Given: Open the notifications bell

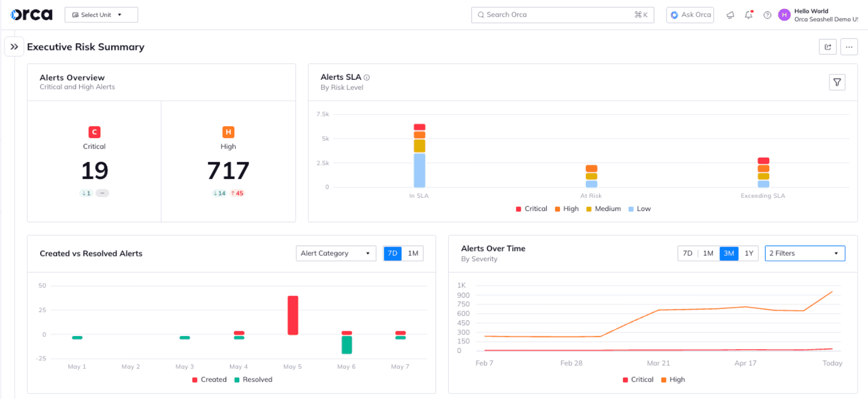Looking at the screenshot, I should (749, 15).
